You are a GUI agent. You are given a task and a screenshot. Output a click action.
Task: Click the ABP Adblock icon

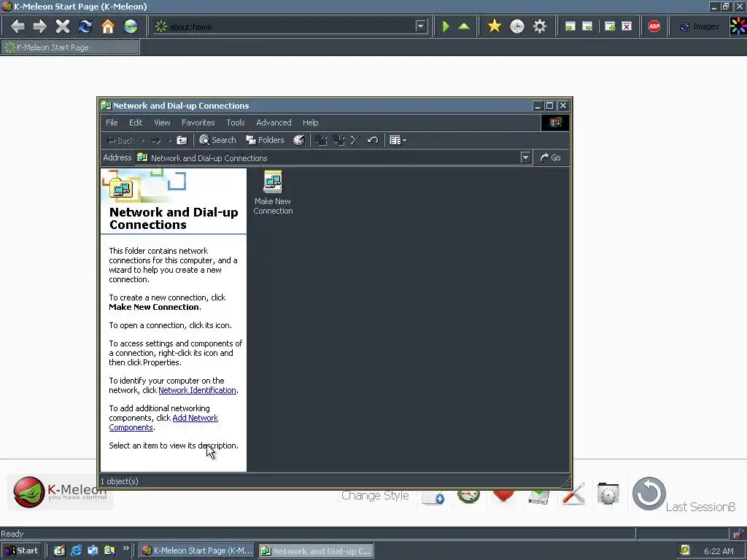pos(654,26)
